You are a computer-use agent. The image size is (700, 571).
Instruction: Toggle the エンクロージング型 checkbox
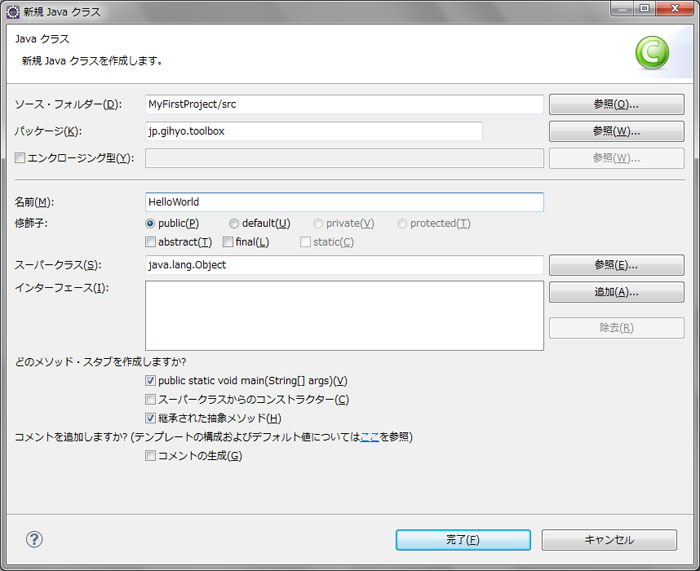coord(20,158)
